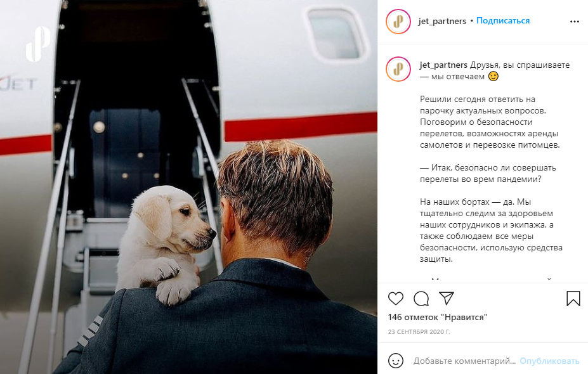Like the post with the heart icon
The width and height of the screenshot is (588, 374).
[396, 299]
